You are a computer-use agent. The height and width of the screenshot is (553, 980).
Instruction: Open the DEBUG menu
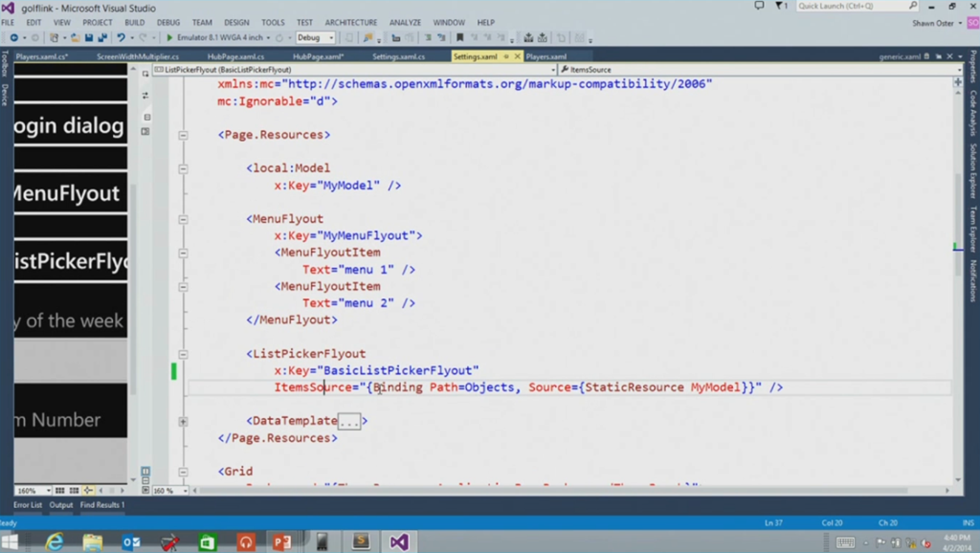168,23
